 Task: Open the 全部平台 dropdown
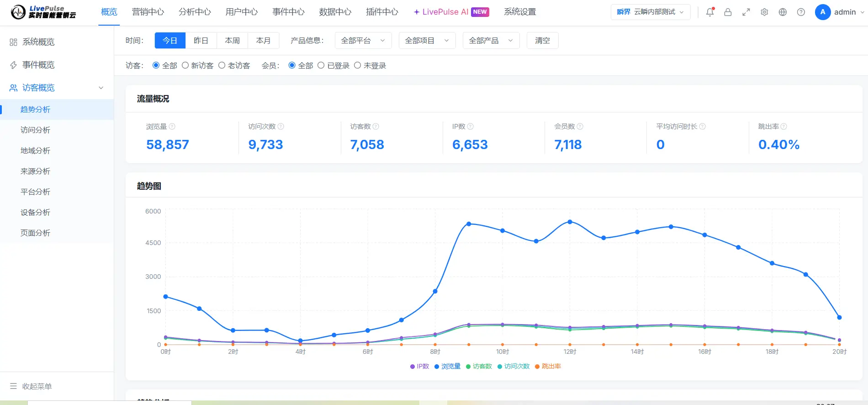point(363,41)
